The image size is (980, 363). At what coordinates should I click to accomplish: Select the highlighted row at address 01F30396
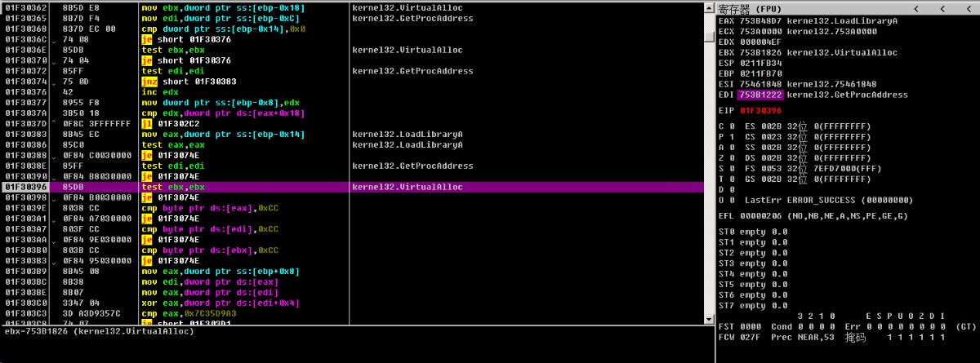click(351, 187)
